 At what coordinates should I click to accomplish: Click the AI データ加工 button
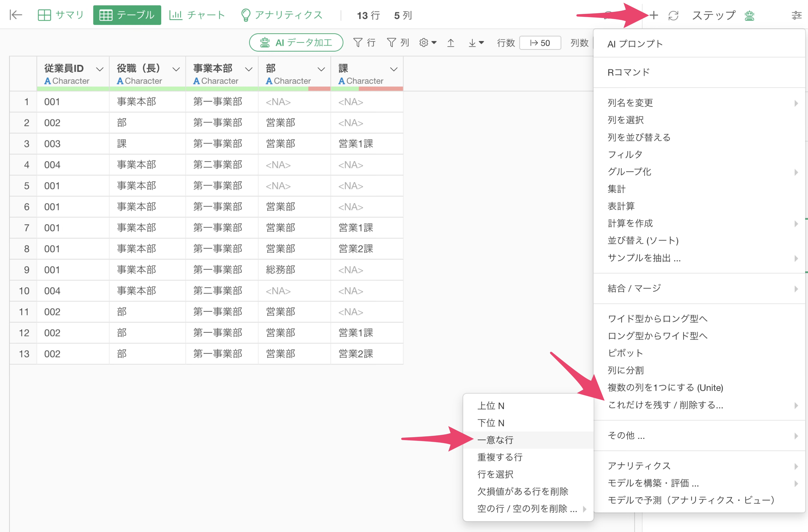click(x=296, y=43)
